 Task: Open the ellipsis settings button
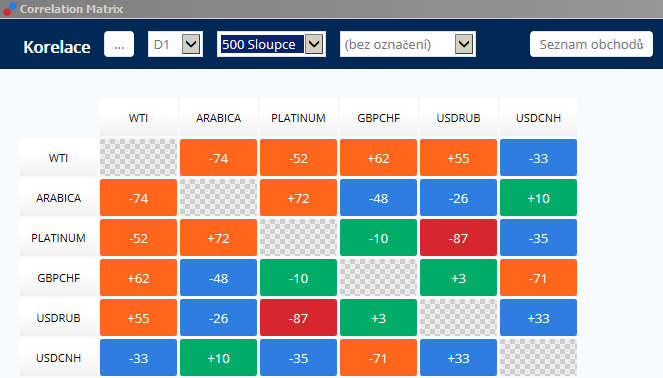119,44
